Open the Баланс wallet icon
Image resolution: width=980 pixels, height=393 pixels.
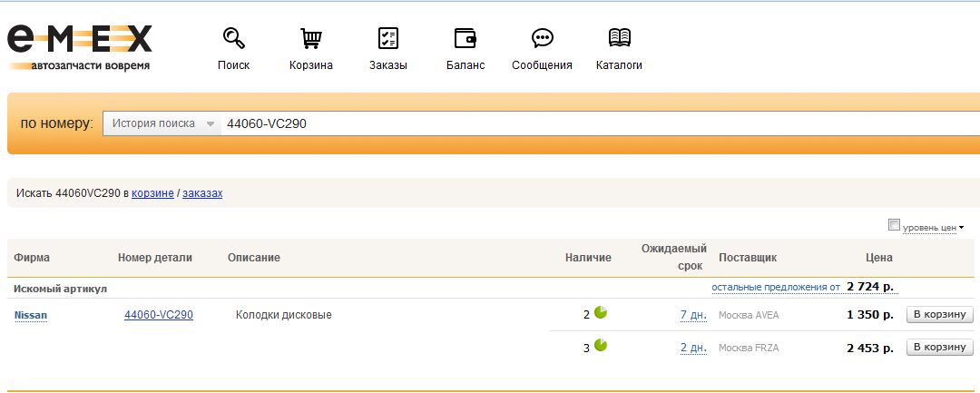coord(465,38)
